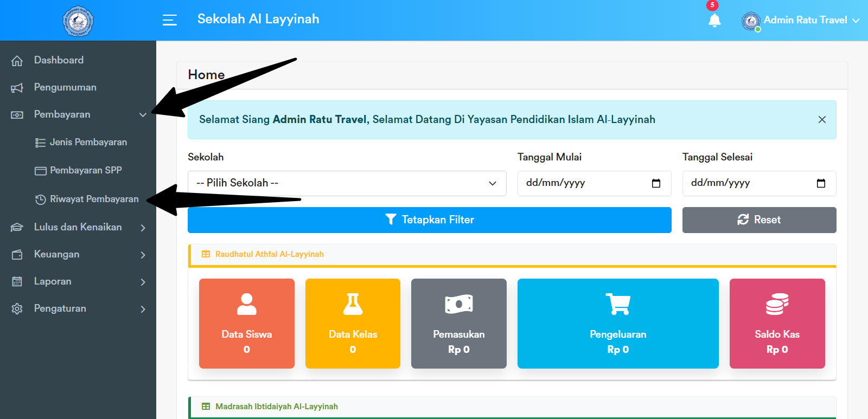Expand the Keuangan menu chevron
This screenshot has width=868, height=419.
(143, 255)
